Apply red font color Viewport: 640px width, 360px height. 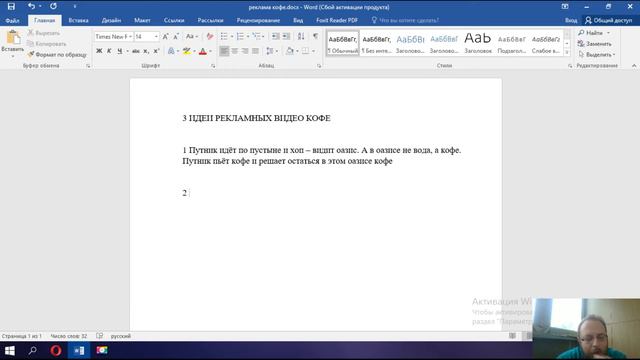203,51
